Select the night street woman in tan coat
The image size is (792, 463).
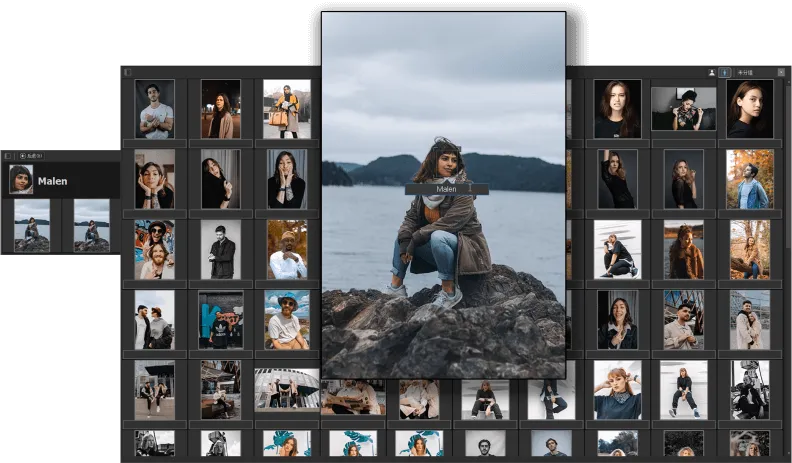pos(221,109)
